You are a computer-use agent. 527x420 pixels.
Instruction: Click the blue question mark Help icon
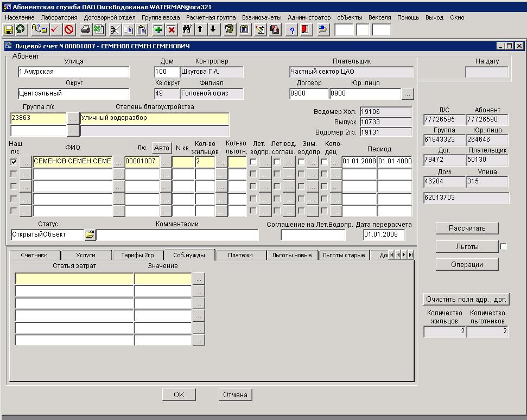[293, 29]
